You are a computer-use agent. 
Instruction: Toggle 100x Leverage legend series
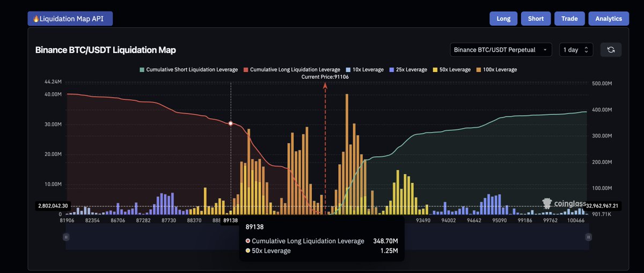[496, 70]
